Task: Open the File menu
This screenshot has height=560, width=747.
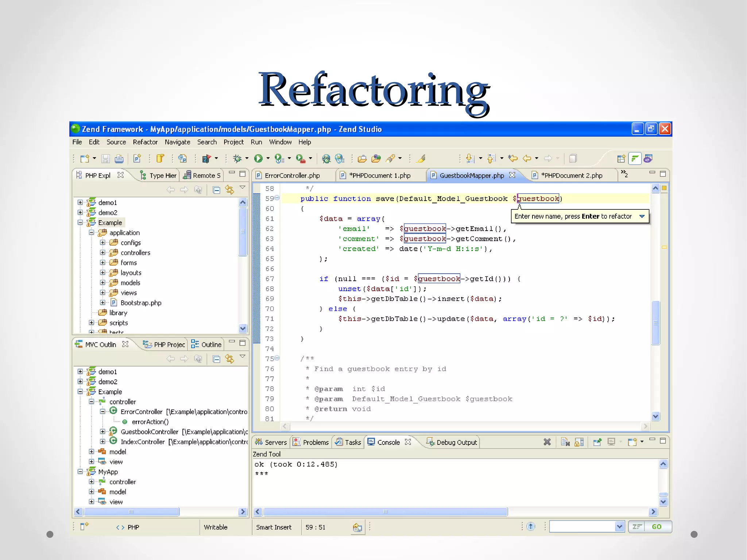Action: [77, 142]
